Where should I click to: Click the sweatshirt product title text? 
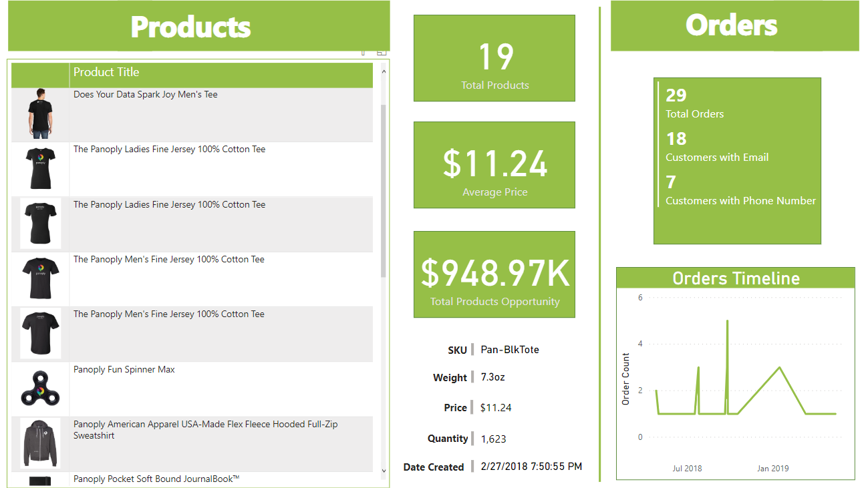pyautogui.click(x=205, y=429)
